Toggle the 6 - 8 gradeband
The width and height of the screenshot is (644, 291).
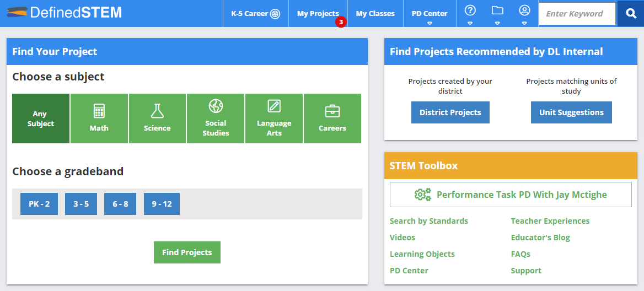120,204
